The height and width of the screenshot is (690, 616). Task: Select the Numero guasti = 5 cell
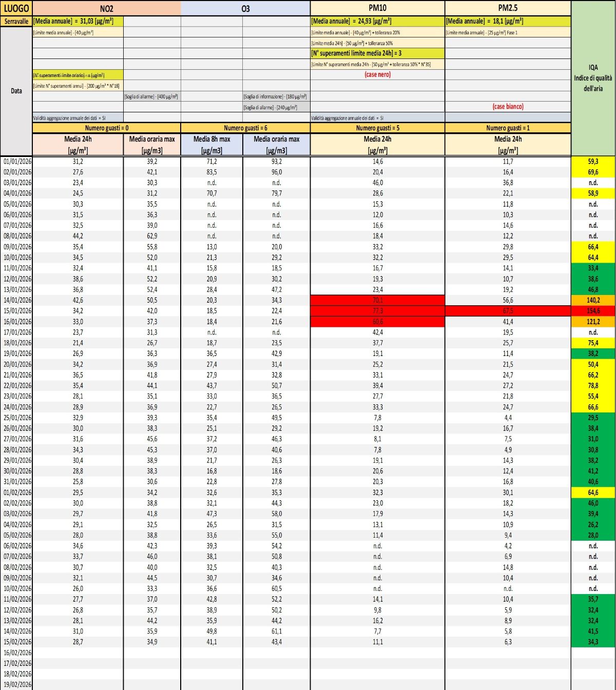pyautogui.click(x=377, y=128)
